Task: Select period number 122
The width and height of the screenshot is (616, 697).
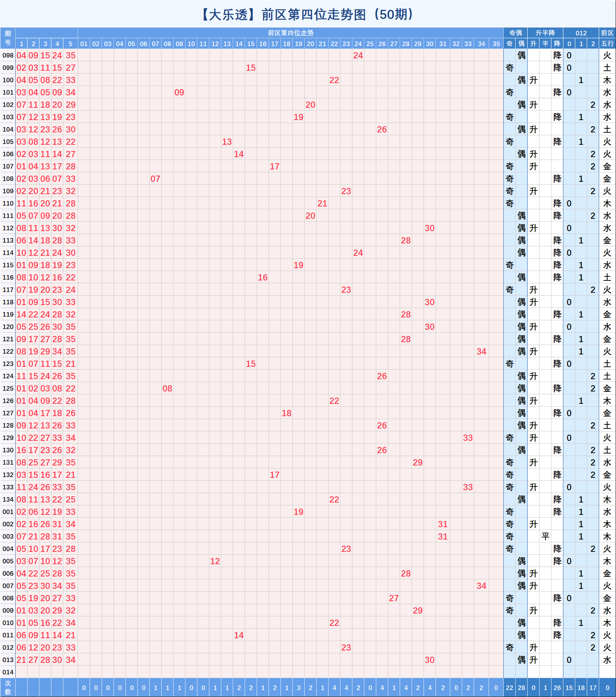Action: pyautogui.click(x=8, y=352)
